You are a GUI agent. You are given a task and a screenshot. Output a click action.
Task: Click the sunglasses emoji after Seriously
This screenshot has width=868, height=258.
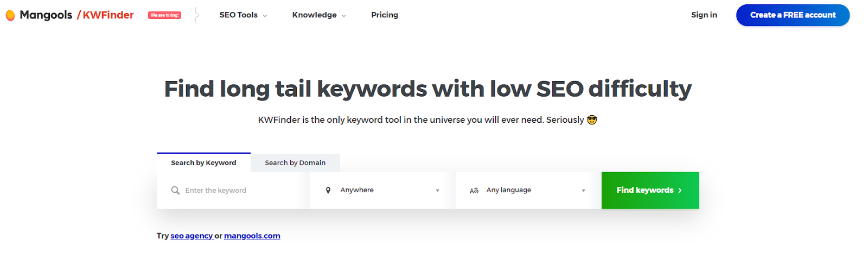(592, 120)
